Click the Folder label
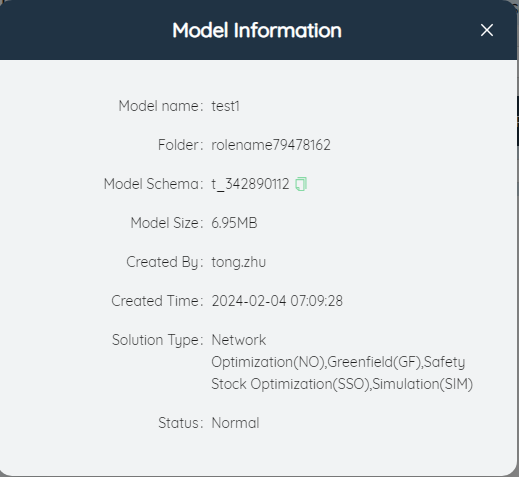519x477 pixels. click(180, 145)
